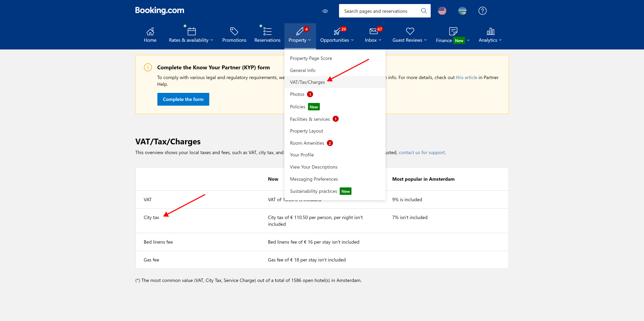Expand Rates & availability chevron
This screenshot has width=644, height=321.
(212, 40)
